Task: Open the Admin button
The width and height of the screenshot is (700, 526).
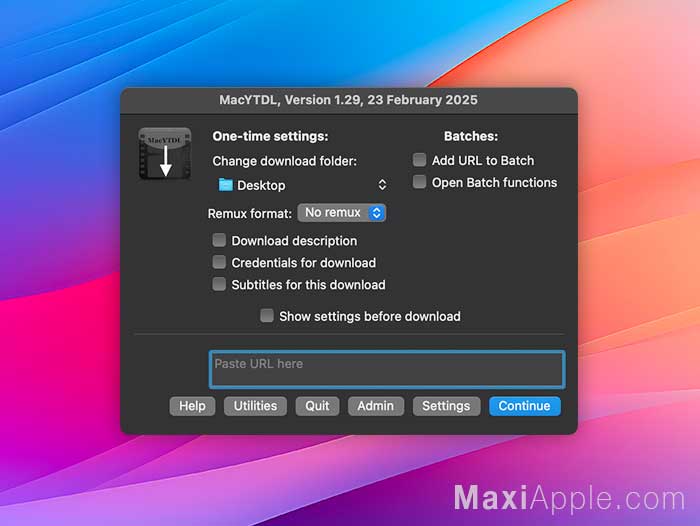Action: tap(376, 406)
